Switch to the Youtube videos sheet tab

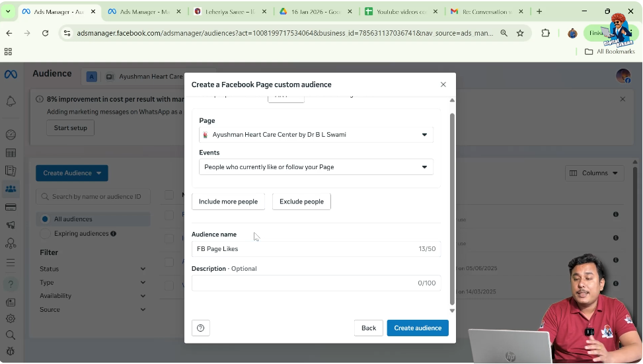[401, 11]
